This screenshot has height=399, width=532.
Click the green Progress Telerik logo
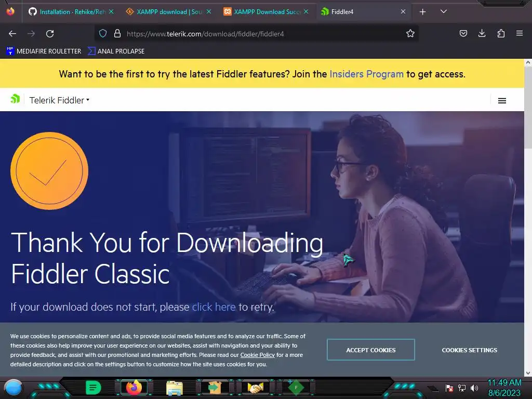(15, 99)
